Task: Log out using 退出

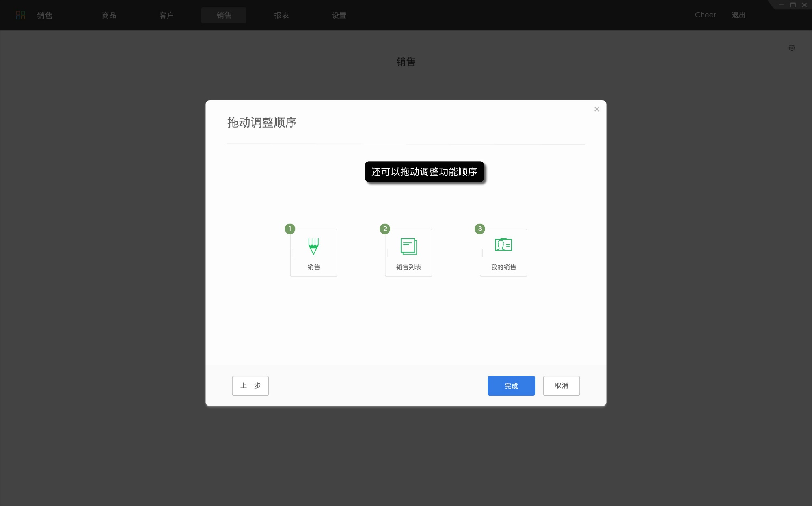Action: 739,15
